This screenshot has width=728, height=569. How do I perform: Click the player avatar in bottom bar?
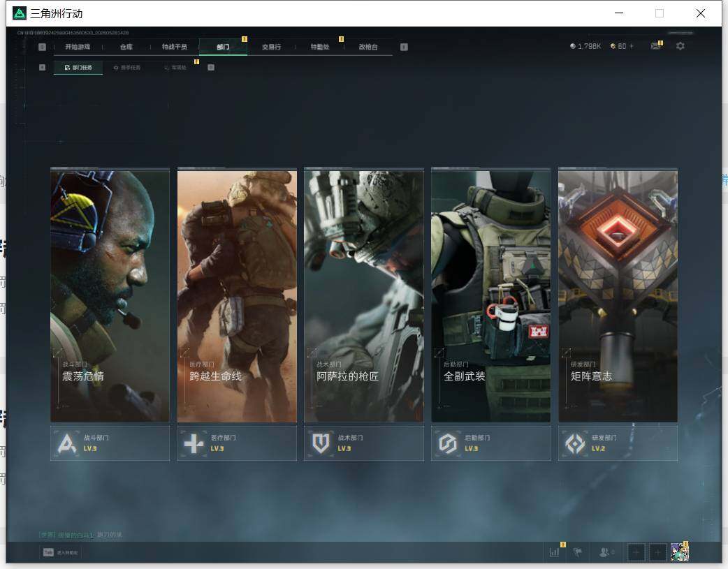click(x=679, y=552)
